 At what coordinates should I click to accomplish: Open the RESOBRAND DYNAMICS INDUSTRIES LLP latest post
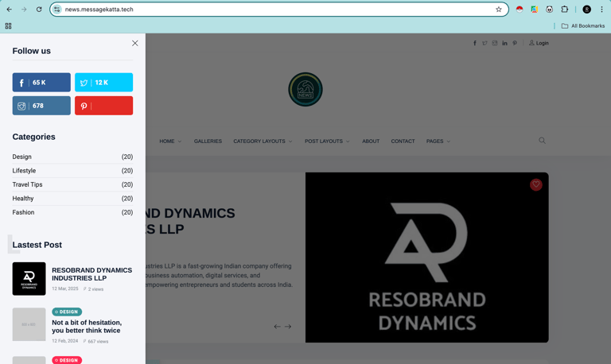(x=92, y=274)
